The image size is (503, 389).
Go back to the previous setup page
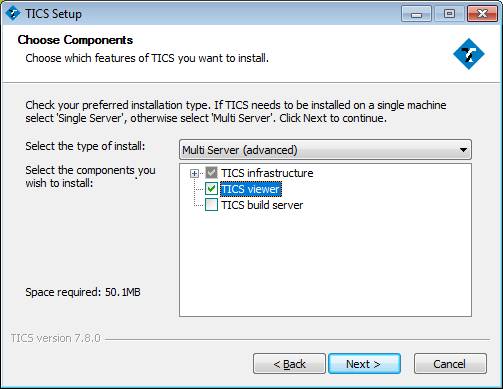pos(289,364)
